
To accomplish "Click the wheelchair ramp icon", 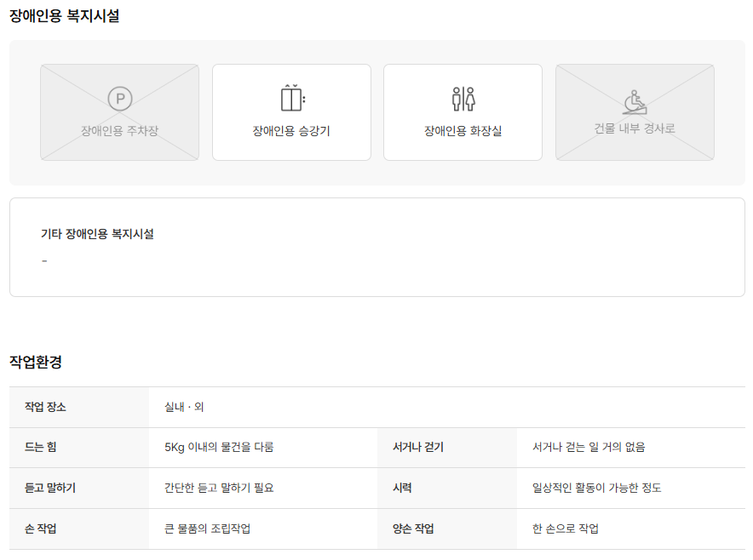I will (x=635, y=102).
